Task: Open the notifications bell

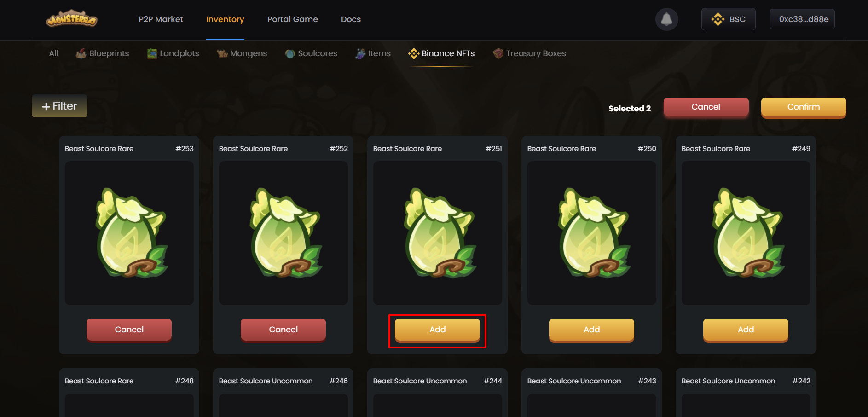Action: click(x=666, y=19)
